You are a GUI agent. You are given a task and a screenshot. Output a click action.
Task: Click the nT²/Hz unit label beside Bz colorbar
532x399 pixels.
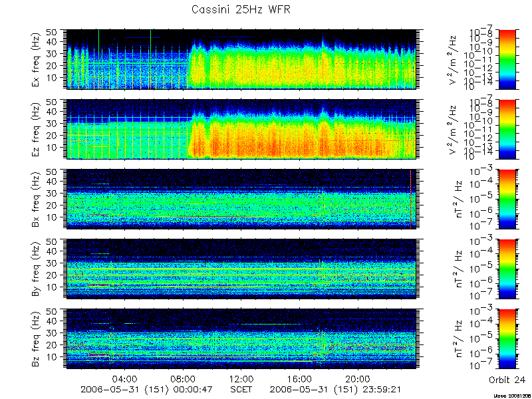458,338
